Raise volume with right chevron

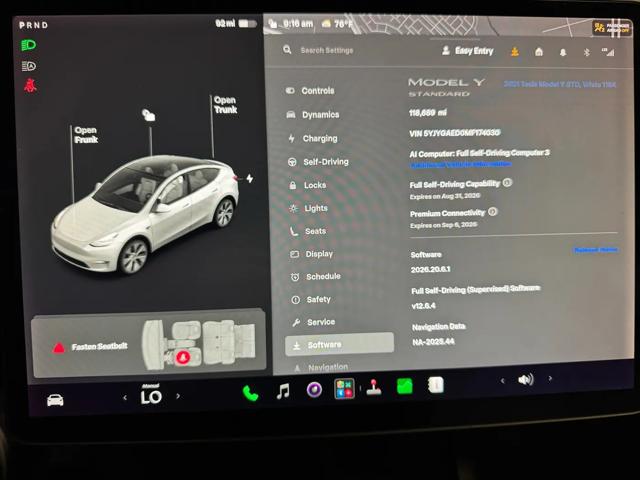tap(550, 378)
